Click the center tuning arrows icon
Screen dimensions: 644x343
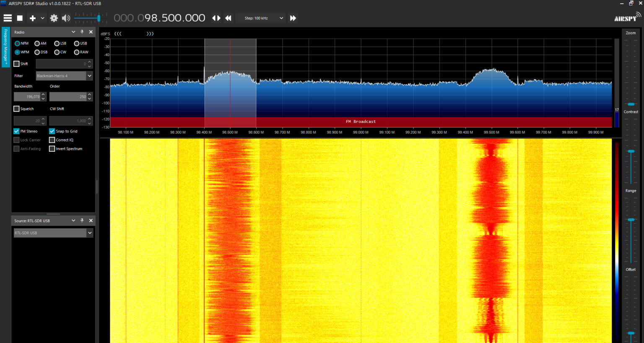click(216, 18)
